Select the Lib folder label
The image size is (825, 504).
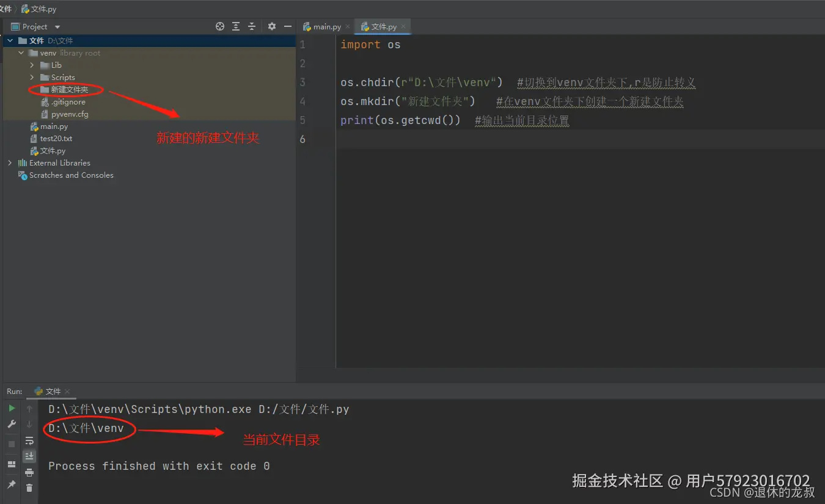56,65
